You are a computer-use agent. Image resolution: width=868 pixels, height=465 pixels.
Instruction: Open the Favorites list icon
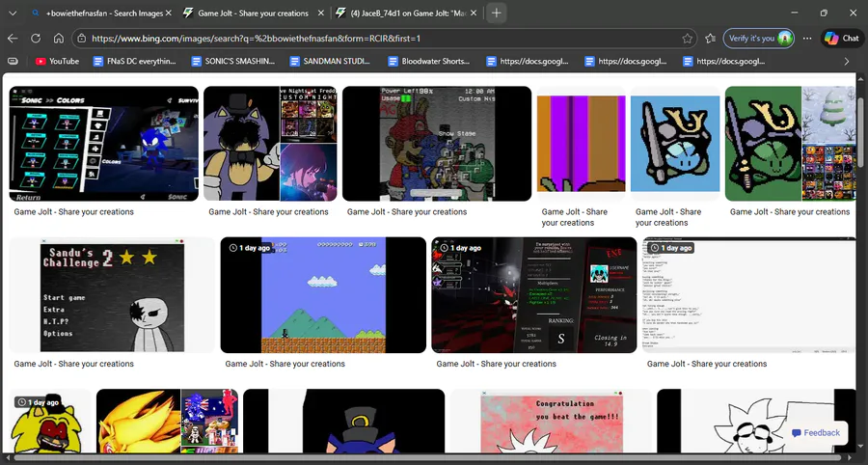pos(711,39)
